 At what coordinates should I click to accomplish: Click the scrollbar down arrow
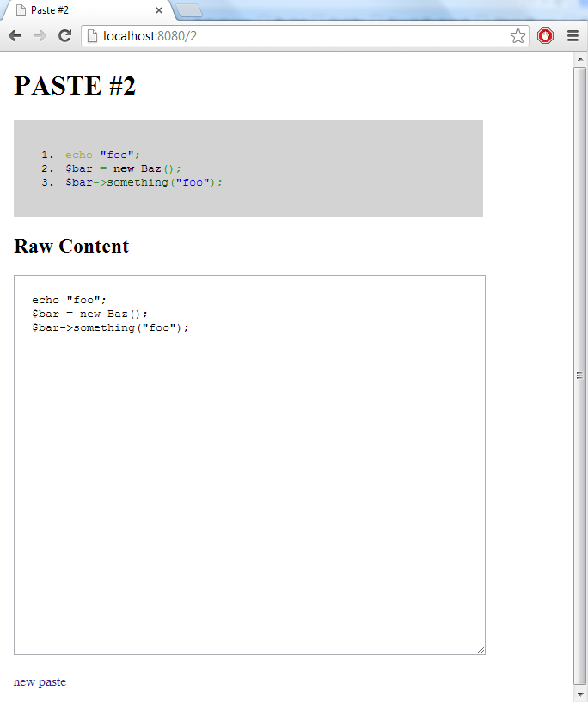point(579,694)
